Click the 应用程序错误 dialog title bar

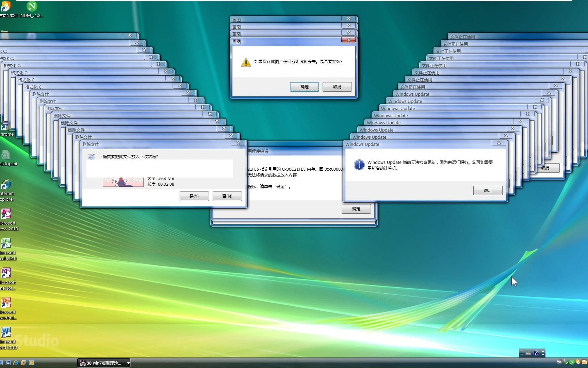[295, 151]
